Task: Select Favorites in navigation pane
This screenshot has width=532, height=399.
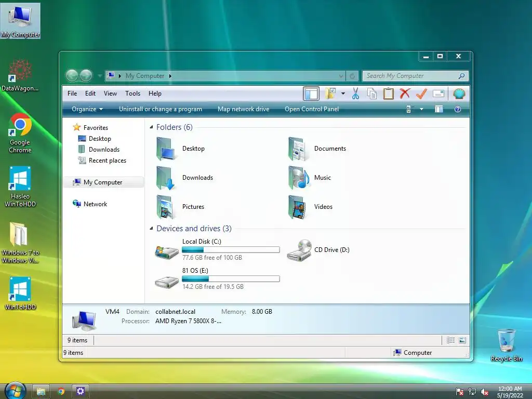Action: click(x=90, y=128)
